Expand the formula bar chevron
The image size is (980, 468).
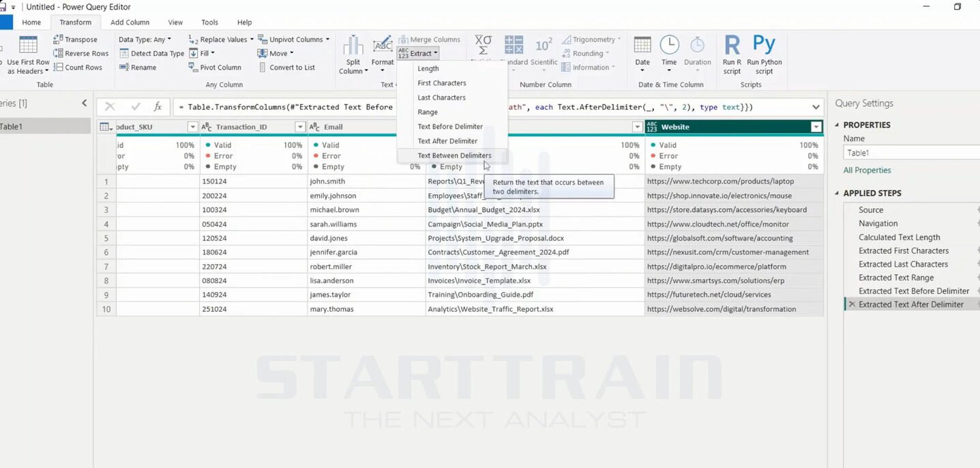pos(816,107)
